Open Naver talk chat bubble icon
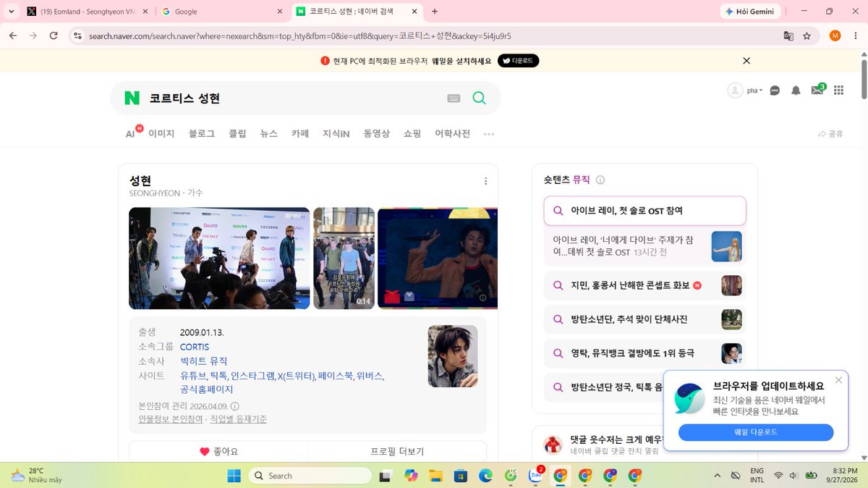 pyautogui.click(x=775, y=91)
